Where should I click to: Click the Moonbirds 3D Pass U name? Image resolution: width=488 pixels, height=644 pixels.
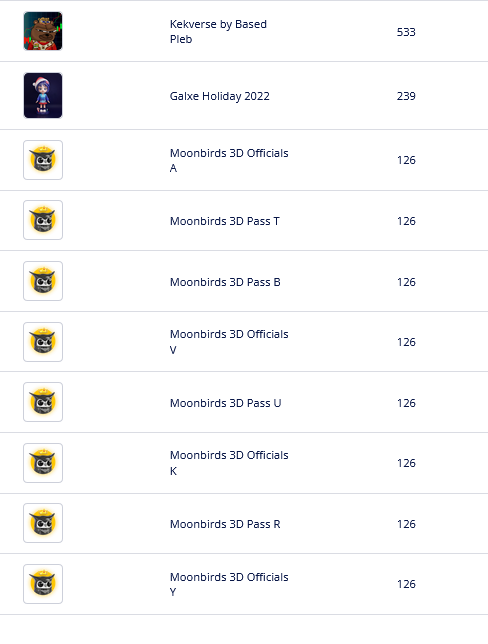coord(226,403)
